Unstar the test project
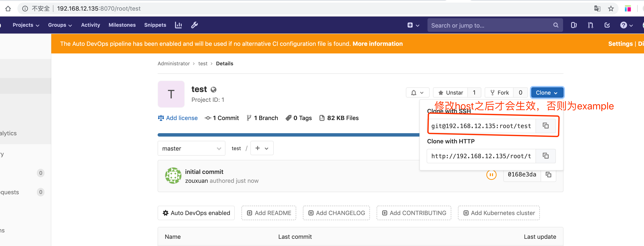 [451, 93]
